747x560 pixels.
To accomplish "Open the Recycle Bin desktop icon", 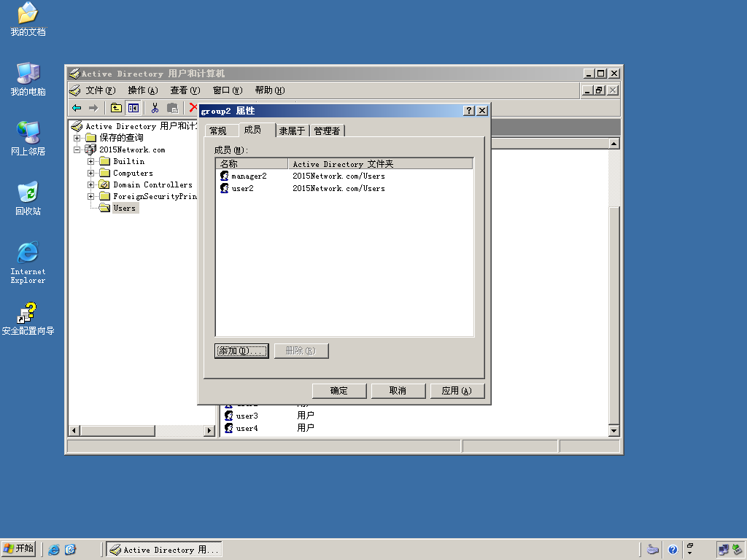I will point(28,198).
